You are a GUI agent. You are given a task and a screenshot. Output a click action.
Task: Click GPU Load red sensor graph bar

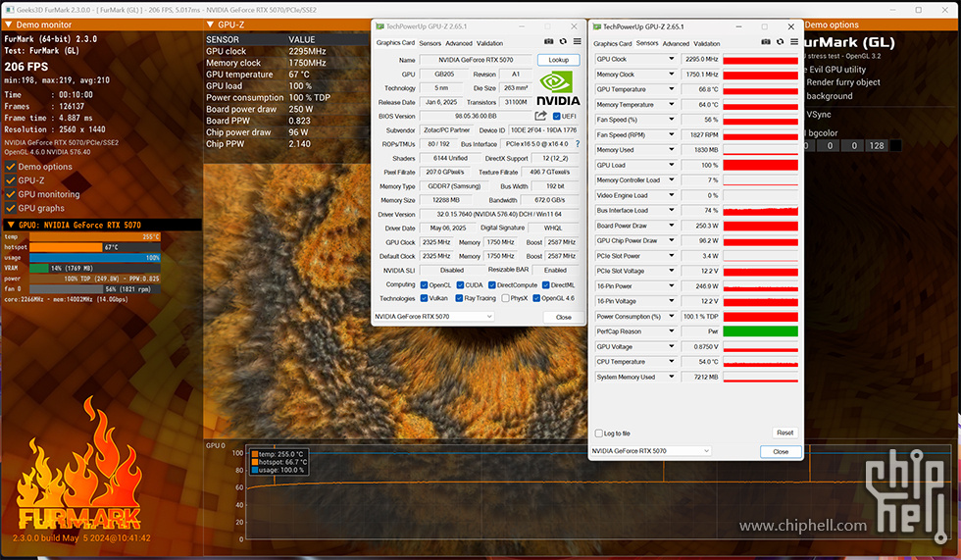[x=761, y=165]
